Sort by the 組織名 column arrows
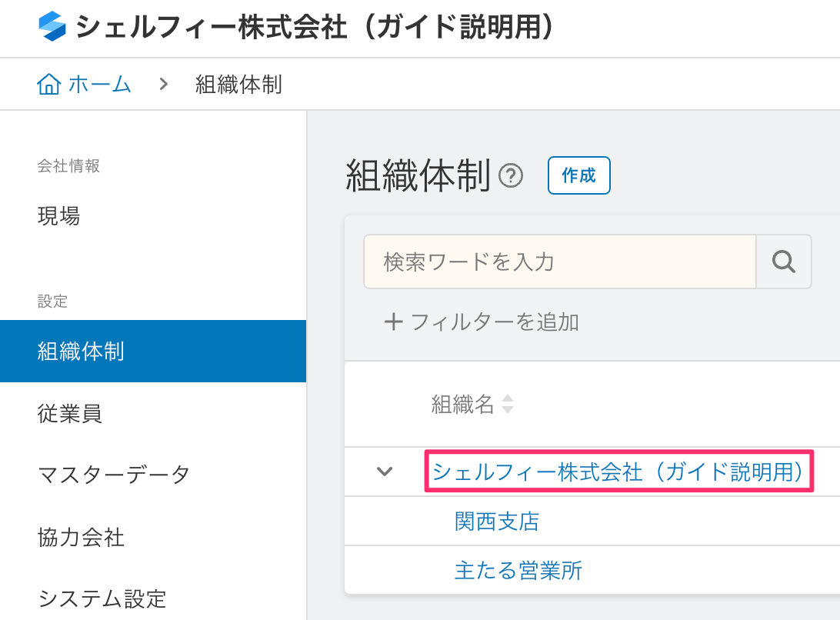Viewport: 840px width, 620px height. click(x=508, y=404)
